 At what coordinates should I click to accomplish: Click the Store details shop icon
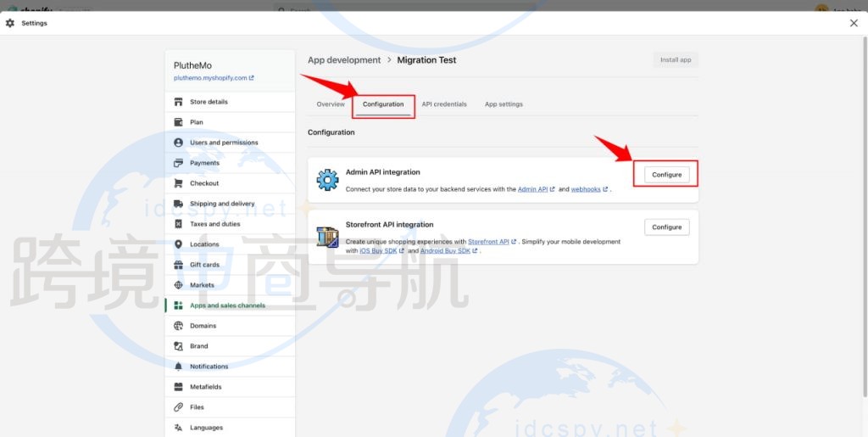click(x=178, y=102)
